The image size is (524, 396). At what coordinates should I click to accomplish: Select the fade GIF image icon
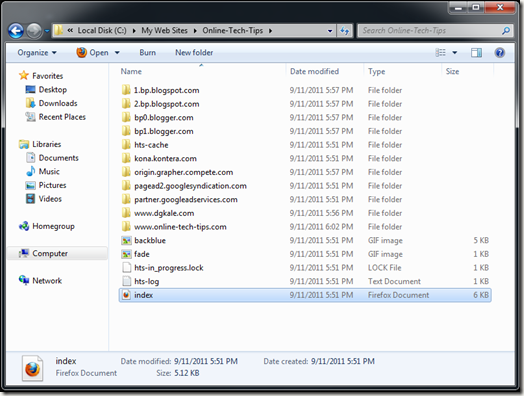click(126, 254)
